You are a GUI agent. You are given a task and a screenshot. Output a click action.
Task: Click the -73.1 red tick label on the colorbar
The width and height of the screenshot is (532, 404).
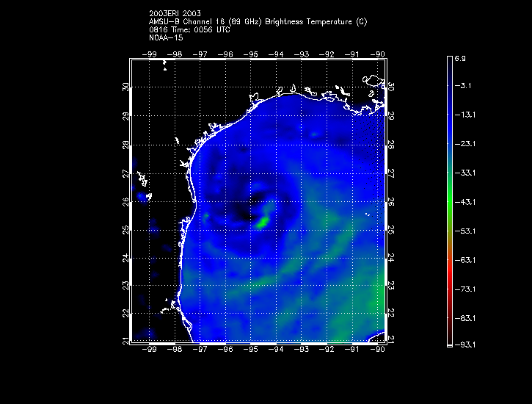click(x=464, y=289)
